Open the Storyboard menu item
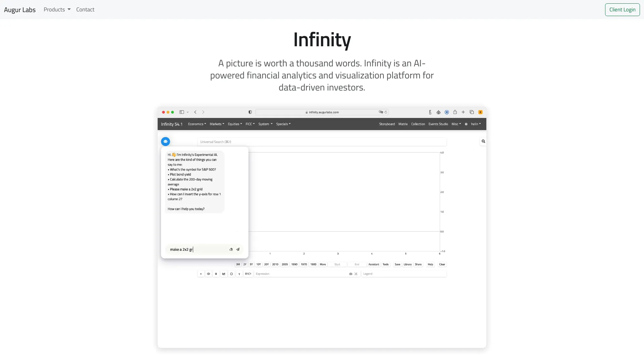This screenshot has width=644, height=362. pyautogui.click(x=387, y=124)
